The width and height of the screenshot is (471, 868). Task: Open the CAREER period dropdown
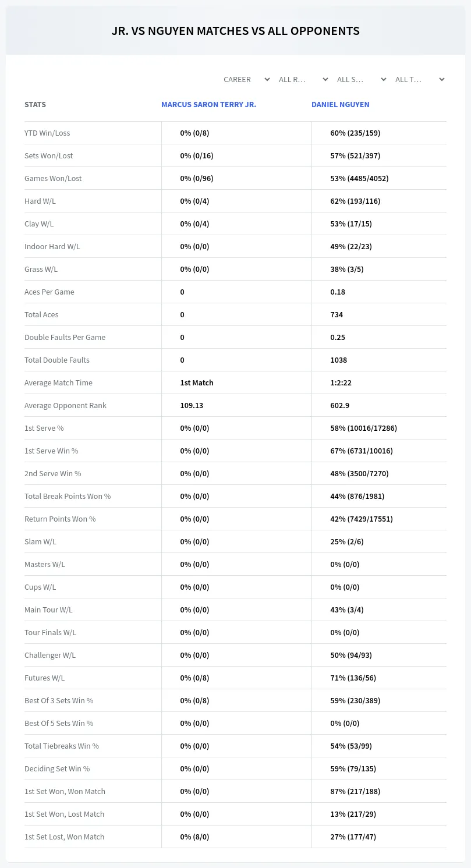(246, 79)
